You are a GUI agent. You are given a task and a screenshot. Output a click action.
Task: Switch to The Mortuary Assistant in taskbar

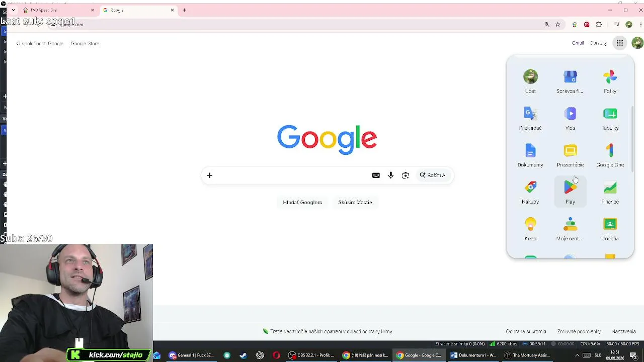(x=527, y=355)
